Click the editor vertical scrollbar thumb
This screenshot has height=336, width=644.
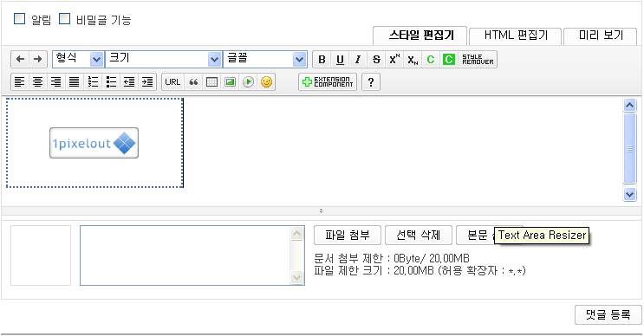tap(629, 148)
